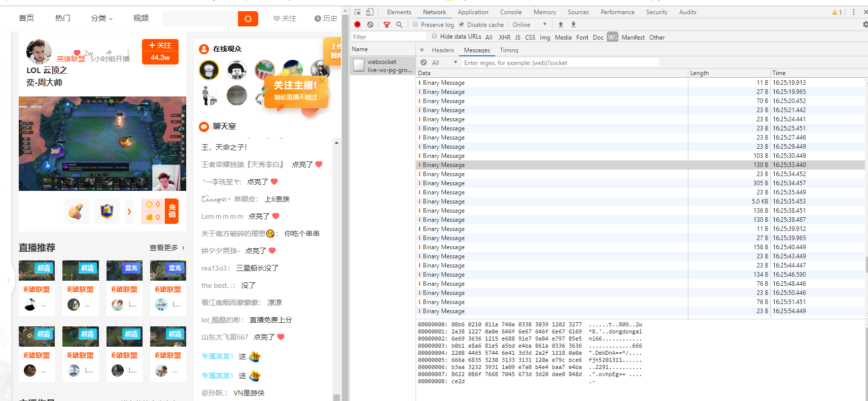Select the 5.0 KB binary message row
The image size is (868, 401).
click(640, 202)
